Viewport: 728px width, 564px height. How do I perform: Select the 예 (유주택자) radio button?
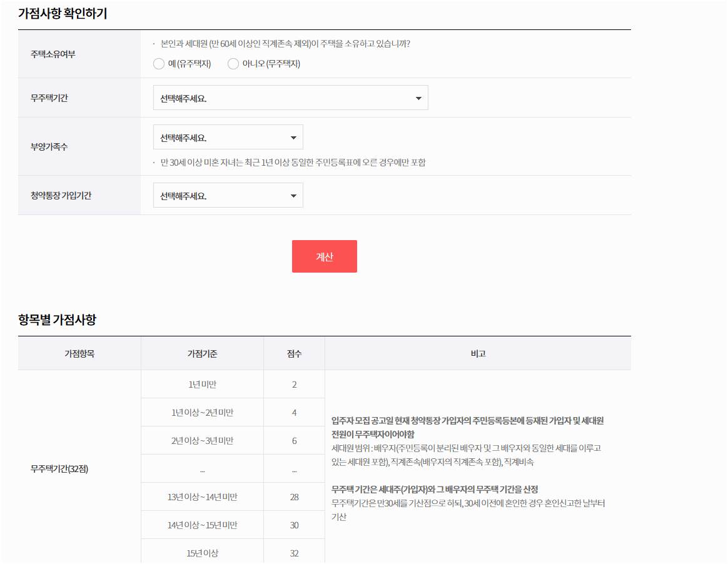tap(159, 63)
